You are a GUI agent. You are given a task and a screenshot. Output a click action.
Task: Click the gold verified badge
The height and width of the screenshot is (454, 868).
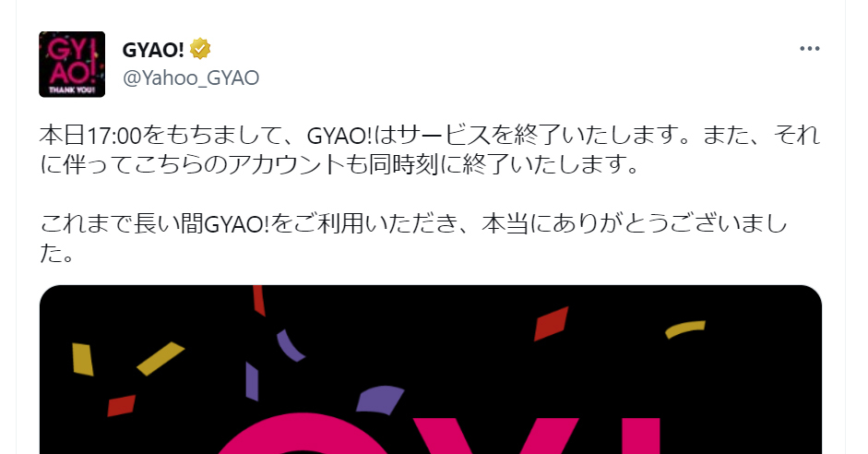[200, 49]
